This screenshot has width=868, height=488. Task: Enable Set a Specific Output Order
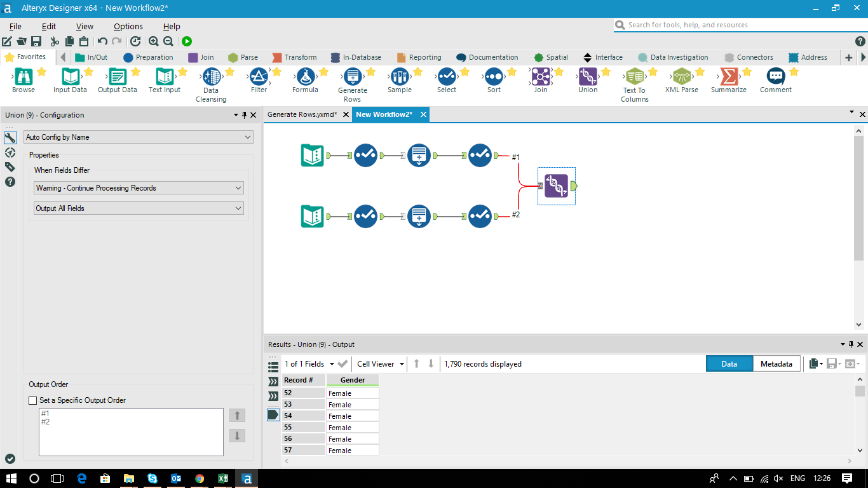click(x=32, y=400)
